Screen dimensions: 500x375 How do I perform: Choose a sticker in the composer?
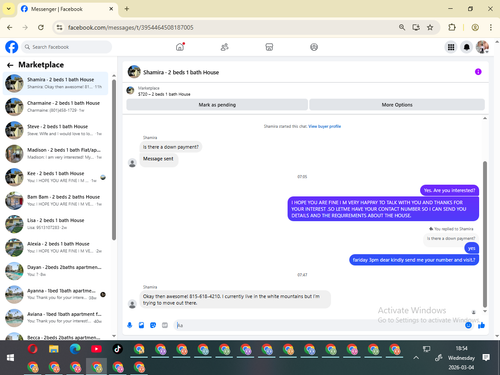tap(153, 325)
